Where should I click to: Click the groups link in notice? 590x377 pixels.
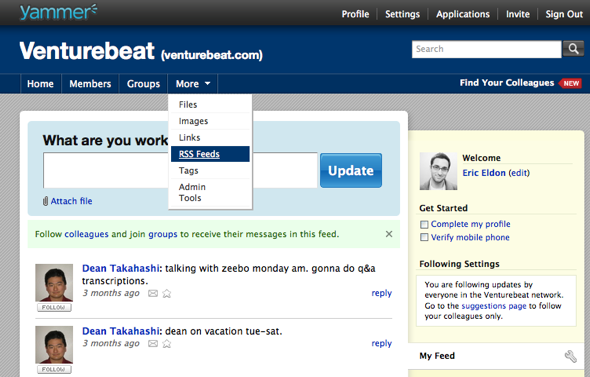[163, 234]
